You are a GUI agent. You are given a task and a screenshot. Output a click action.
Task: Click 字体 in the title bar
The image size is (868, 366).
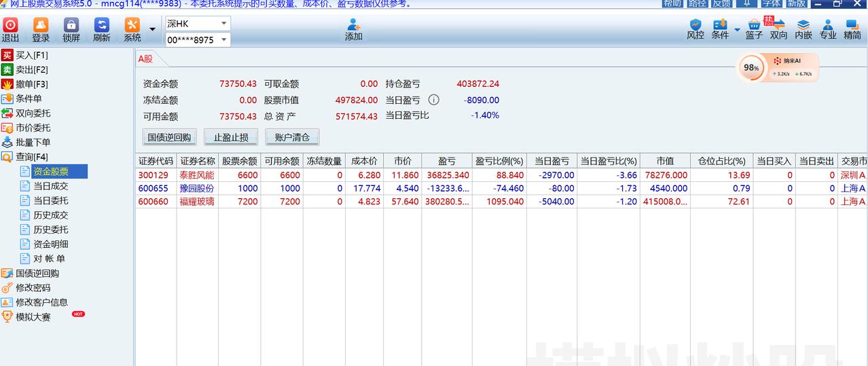771,3
